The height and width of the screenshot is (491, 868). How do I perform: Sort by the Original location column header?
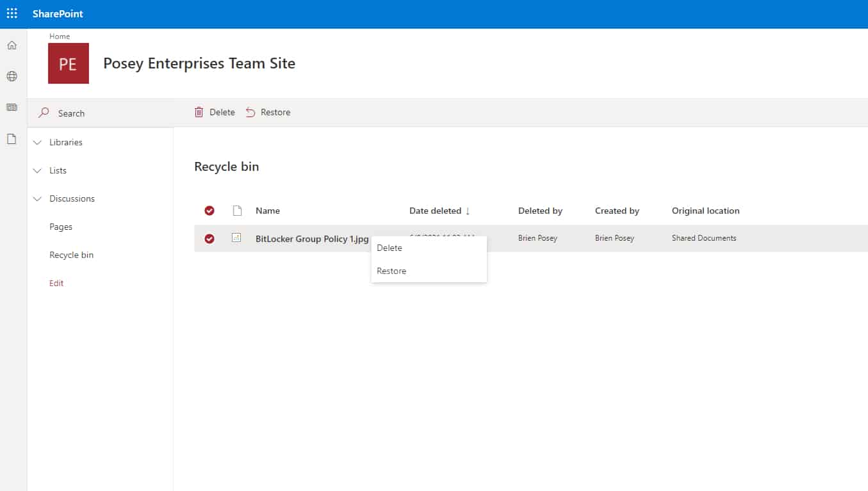[x=705, y=211]
